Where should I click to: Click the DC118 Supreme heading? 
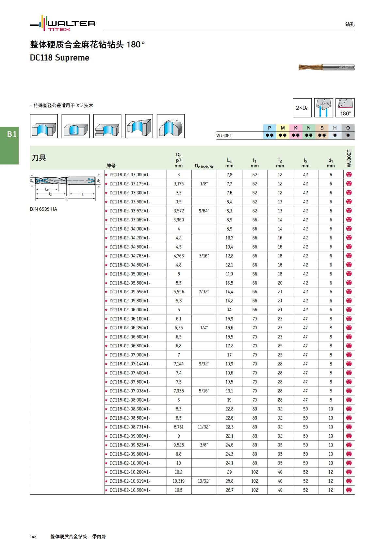coord(59,58)
